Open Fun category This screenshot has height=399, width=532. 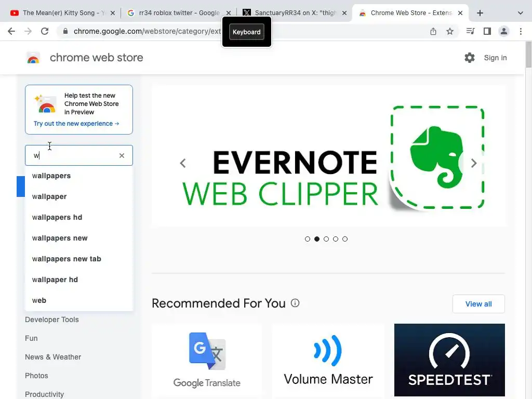pyautogui.click(x=31, y=338)
